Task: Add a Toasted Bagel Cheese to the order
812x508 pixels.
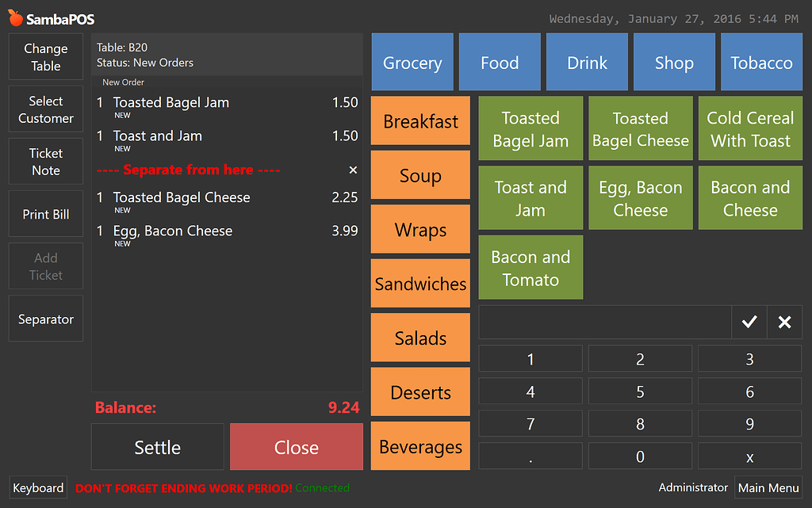Action: pos(640,128)
